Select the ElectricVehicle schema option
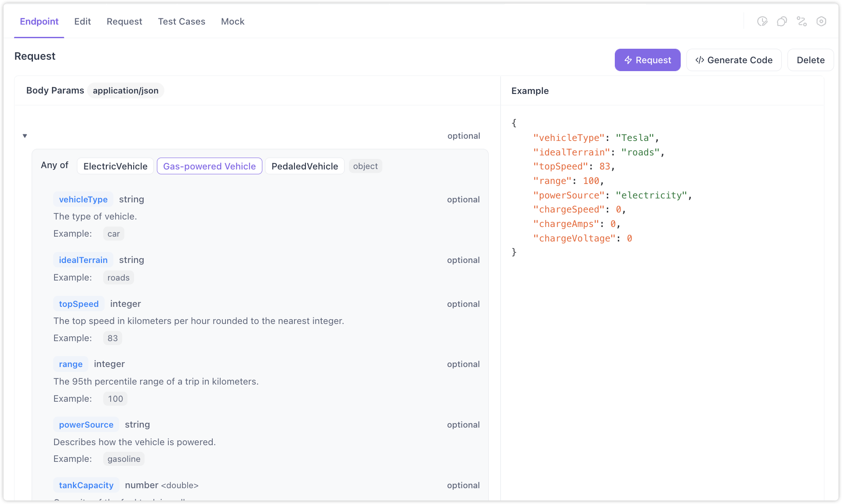842x504 pixels. 115,166
